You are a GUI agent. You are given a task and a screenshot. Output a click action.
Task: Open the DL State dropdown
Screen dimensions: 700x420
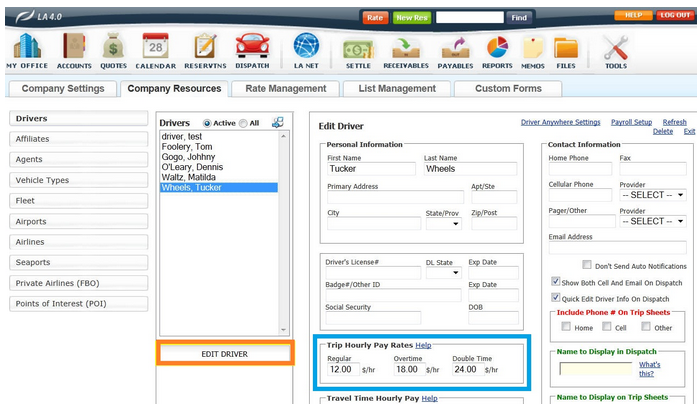(443, 272)
